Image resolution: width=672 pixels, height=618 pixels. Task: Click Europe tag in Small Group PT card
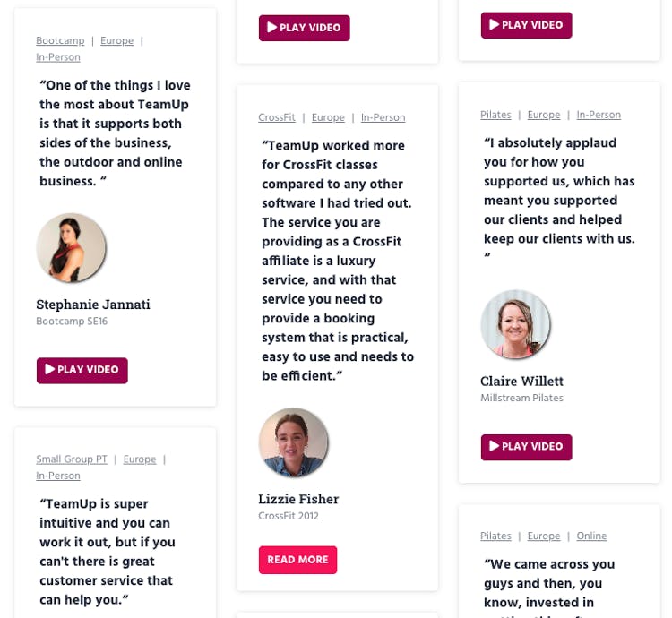(140, 459)
